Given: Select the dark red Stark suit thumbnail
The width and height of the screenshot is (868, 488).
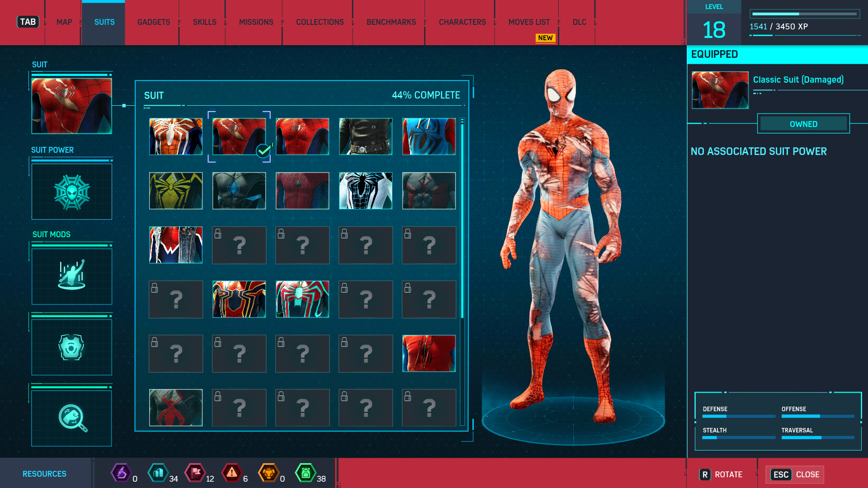Looking at the screenshot, I should (x=302, y=191).
